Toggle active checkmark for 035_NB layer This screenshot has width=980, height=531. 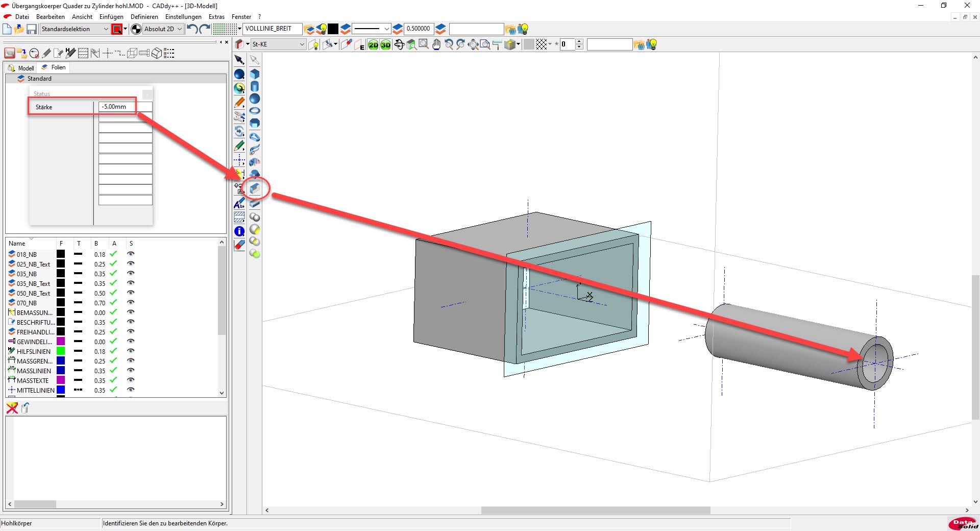[113, 274]
